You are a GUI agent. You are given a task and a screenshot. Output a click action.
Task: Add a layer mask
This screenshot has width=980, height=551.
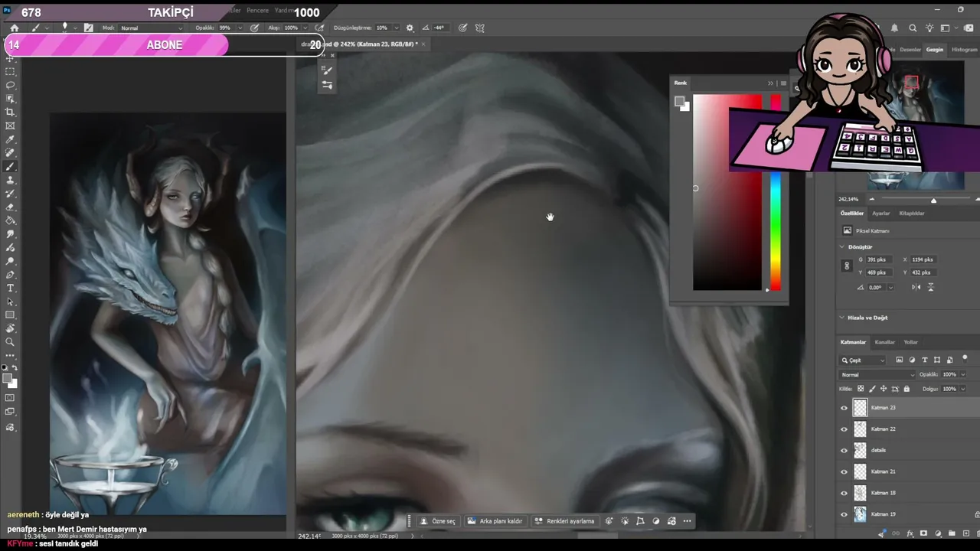click(x=923, y=533)
